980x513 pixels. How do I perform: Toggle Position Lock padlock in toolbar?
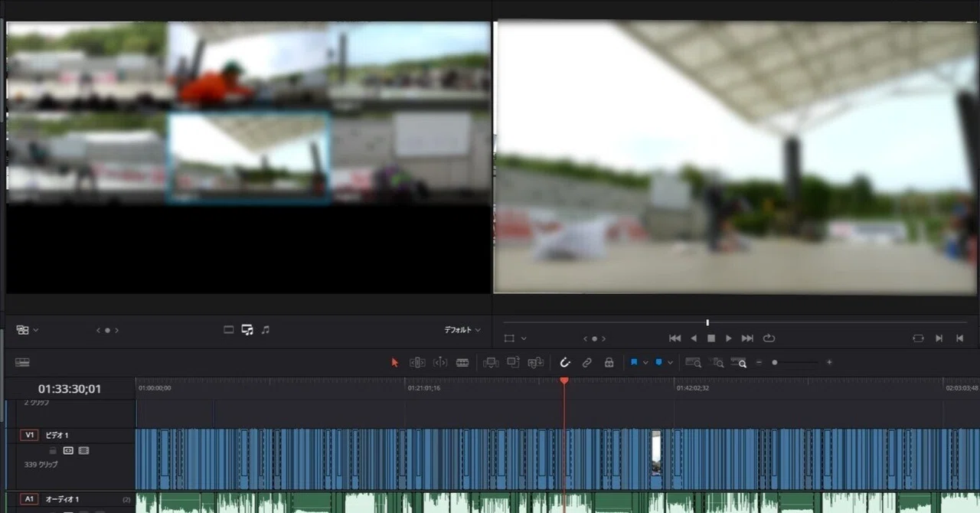click(609, 362)
